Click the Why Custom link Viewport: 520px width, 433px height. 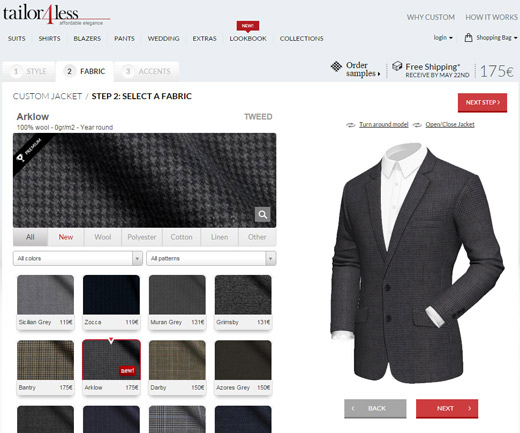tap(431, 17)
